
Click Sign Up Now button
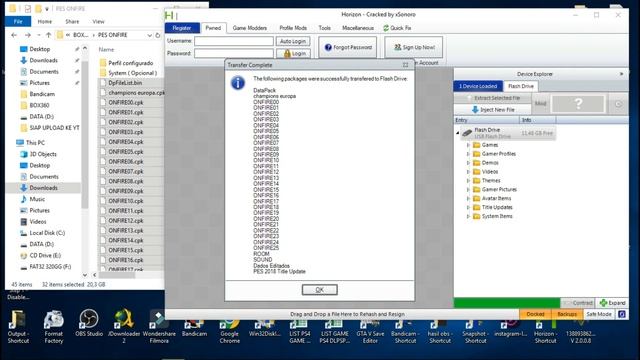point(414,47)
